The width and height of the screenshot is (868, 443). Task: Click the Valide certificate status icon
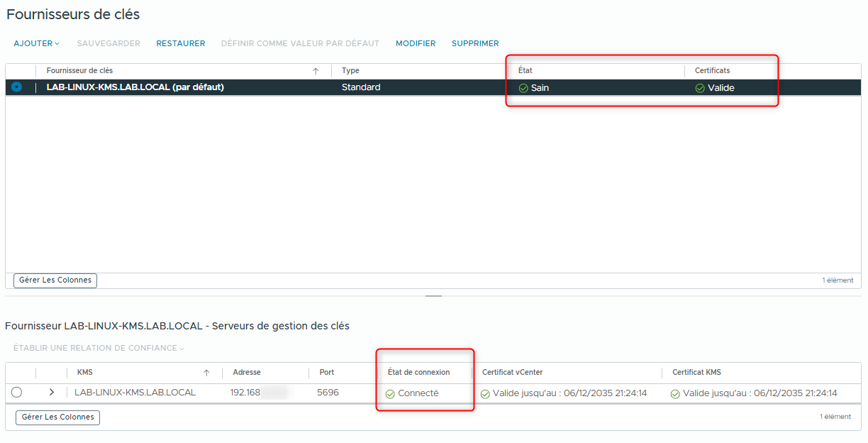(699, 87)
